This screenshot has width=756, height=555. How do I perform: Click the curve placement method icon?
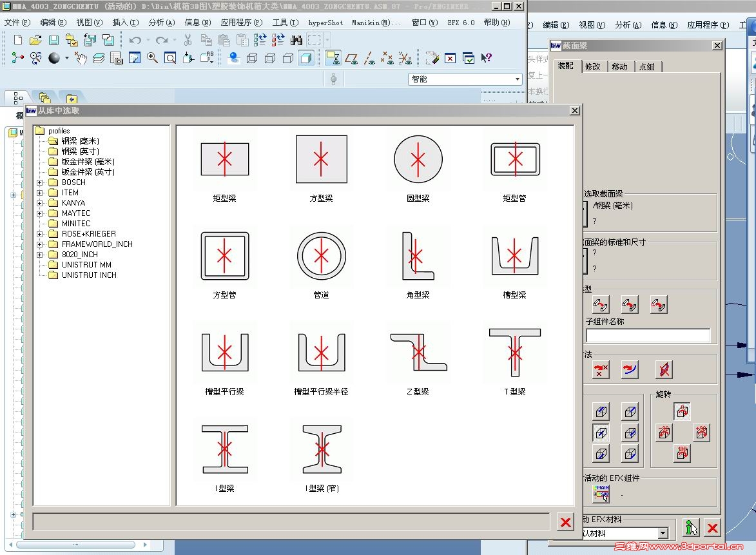click(630, 370)
